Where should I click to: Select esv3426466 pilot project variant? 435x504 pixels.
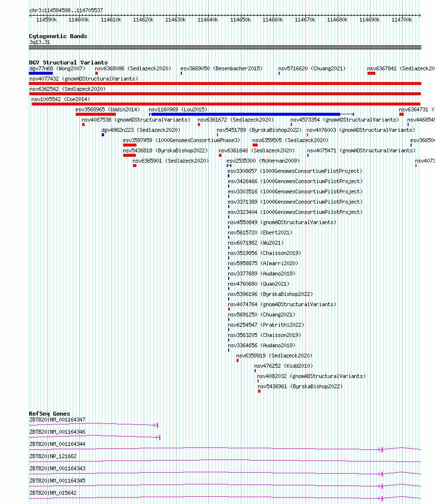click(x=295, y=182)
